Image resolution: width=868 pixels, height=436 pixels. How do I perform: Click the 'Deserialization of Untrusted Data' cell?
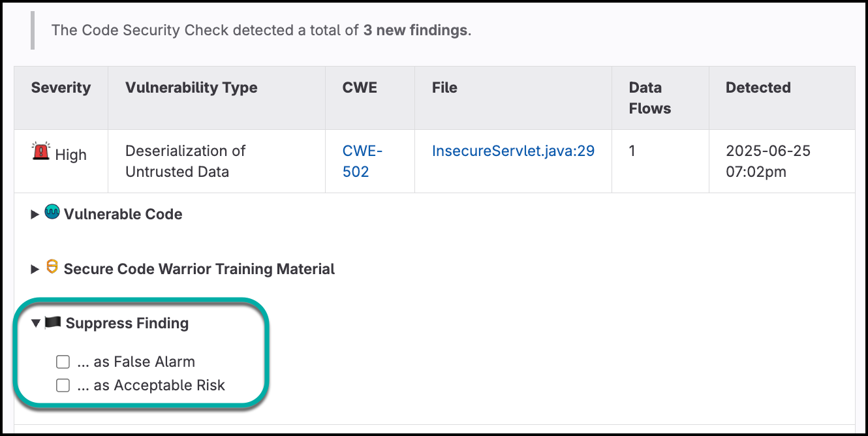click(x=185, y=161)
